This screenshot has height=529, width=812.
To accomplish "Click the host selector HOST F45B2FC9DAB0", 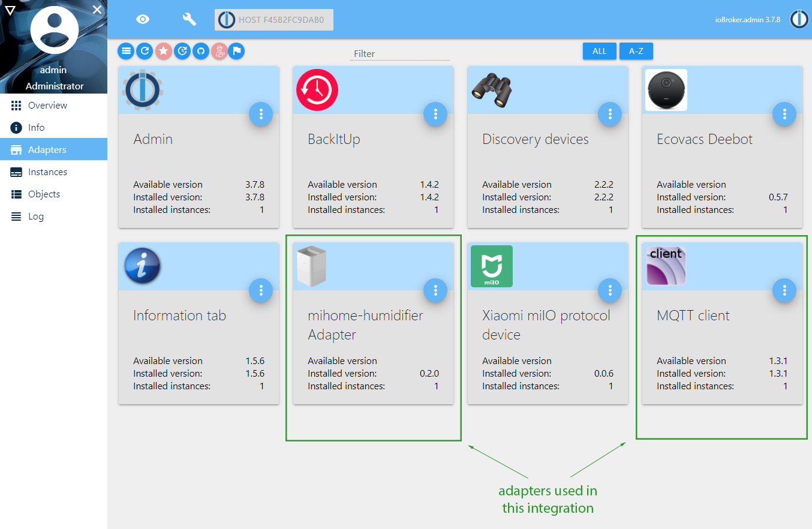I will [274, 20].
